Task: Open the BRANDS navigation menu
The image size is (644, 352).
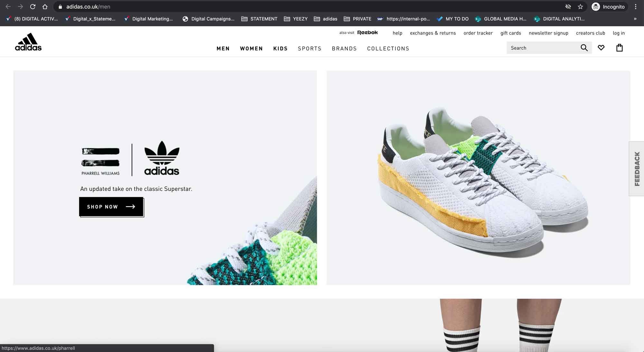Action: [344, 48]
